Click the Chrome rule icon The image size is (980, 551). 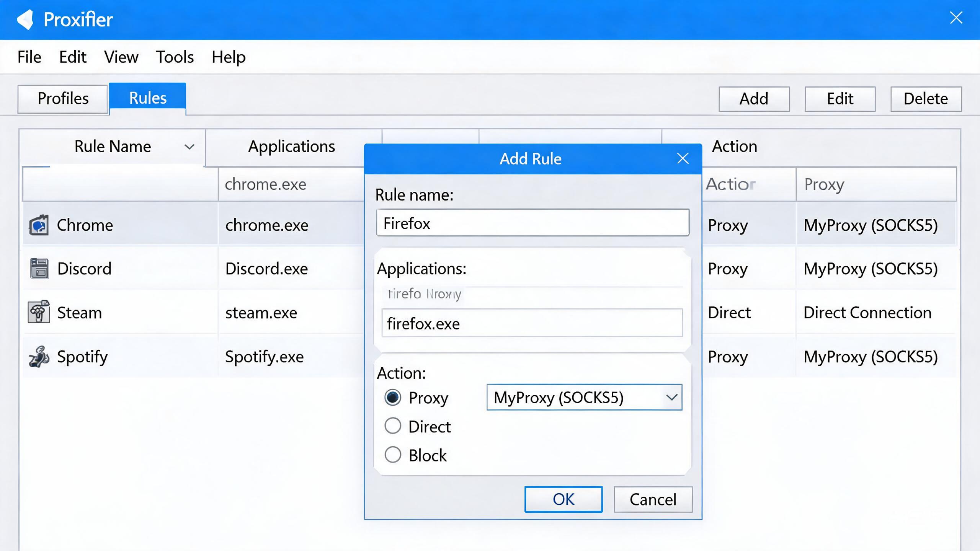tap(39, 225)
